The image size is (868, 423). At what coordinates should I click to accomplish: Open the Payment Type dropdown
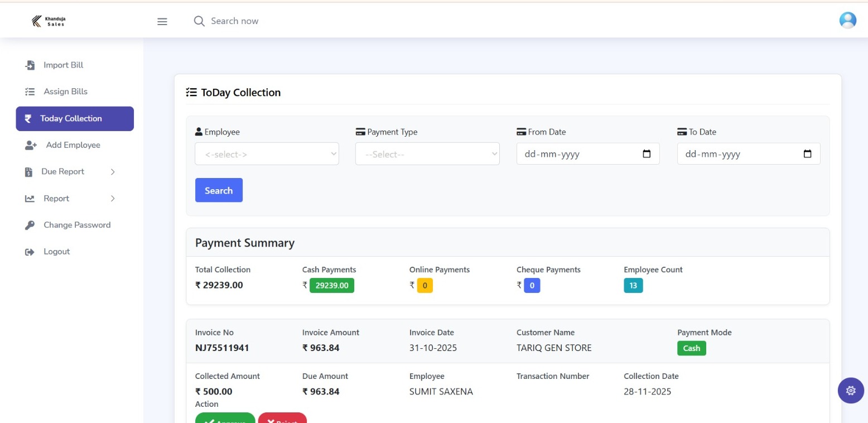(x=427, y=154)
